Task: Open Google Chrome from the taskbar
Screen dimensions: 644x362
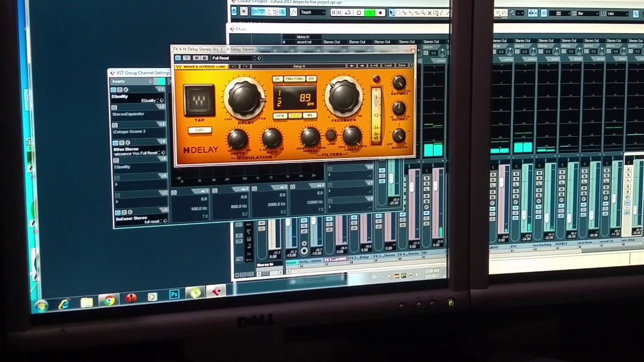Action: coord(109,301)
